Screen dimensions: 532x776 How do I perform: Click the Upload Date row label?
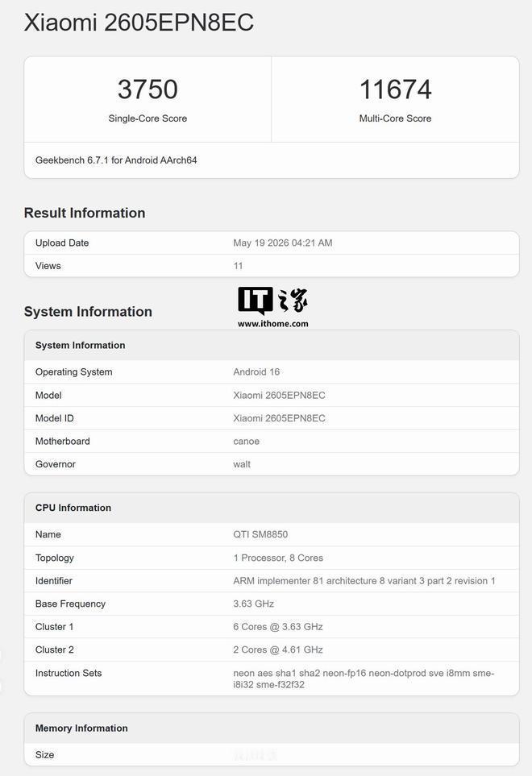pos(62,243)
